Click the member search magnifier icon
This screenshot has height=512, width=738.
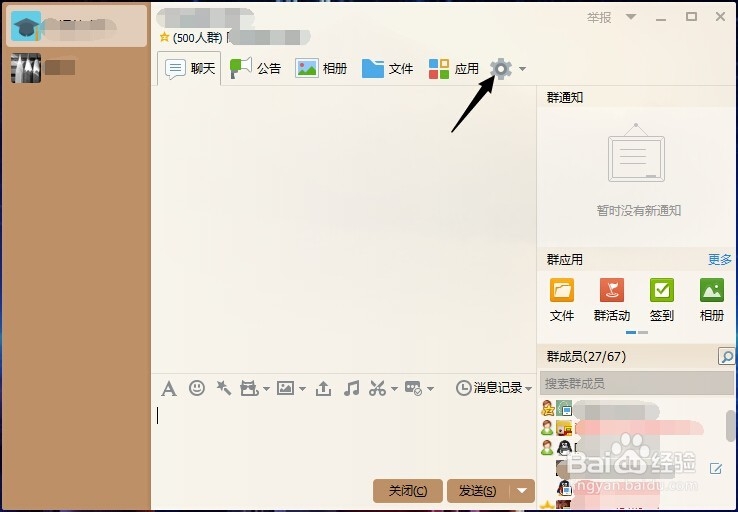coord(726,357)
